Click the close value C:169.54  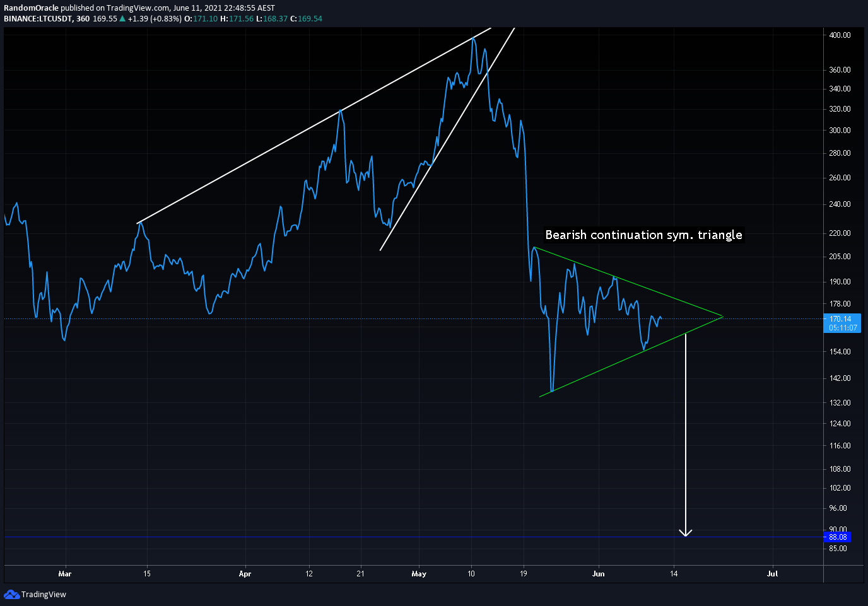point(306,19)
